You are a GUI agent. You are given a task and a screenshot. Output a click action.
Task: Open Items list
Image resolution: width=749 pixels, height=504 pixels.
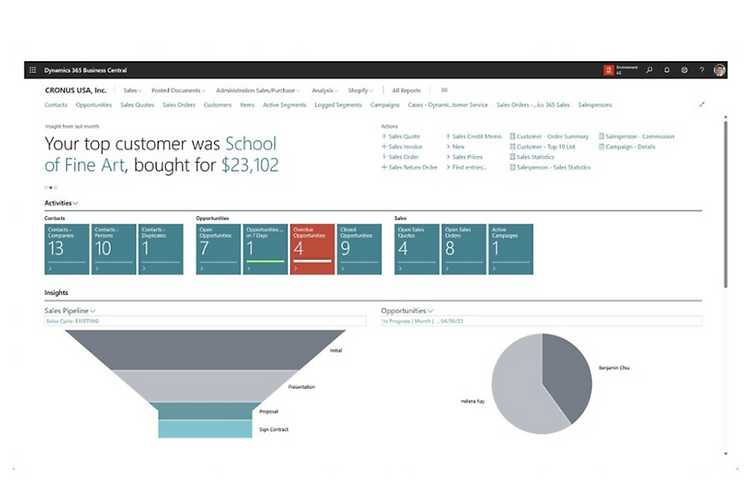[x=247, y=105]
